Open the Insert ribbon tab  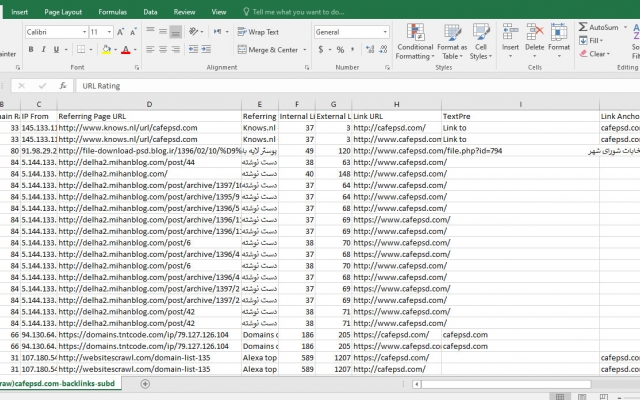(x=20, y=12)
